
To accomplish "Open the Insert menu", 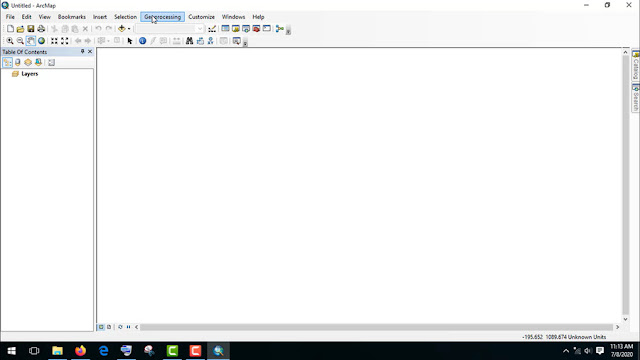I will pos(100,17).
